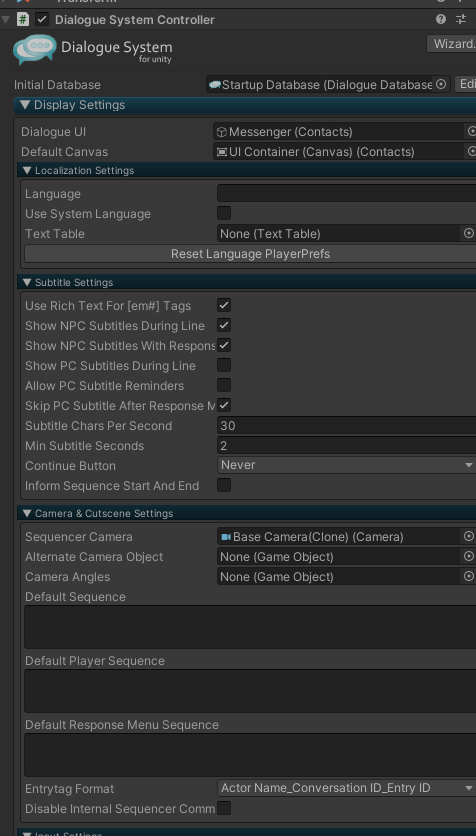Viewport: 476px width, 836px height.
Task: Click the Edit button beside Initial Database
Action: click(x=465, y=84)
